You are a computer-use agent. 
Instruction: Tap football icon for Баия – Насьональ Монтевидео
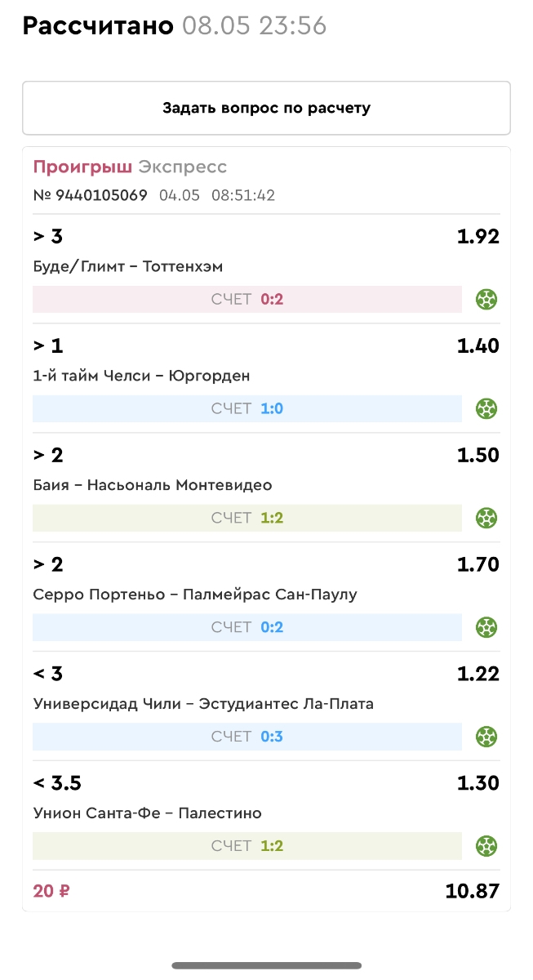pos(487,518)
